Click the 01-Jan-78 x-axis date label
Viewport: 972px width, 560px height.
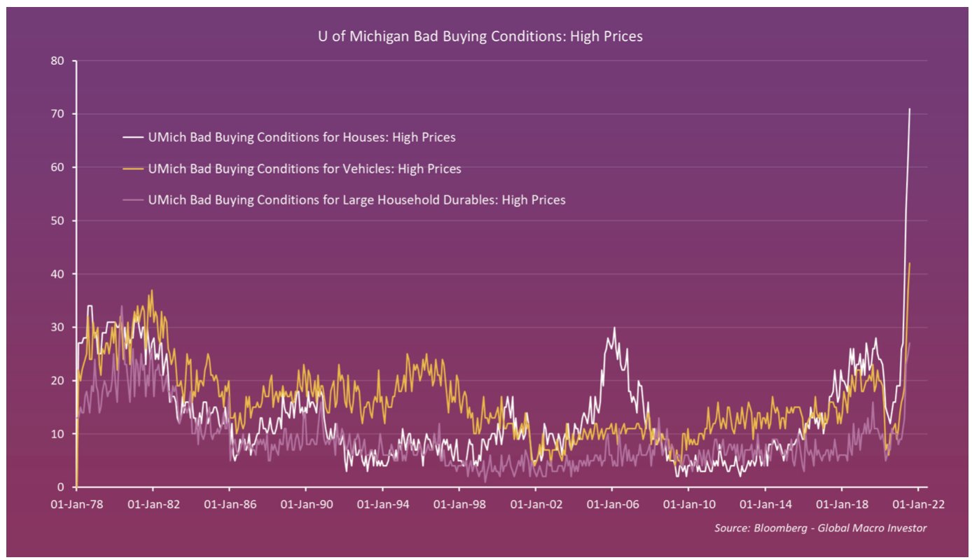coord(76,504)
